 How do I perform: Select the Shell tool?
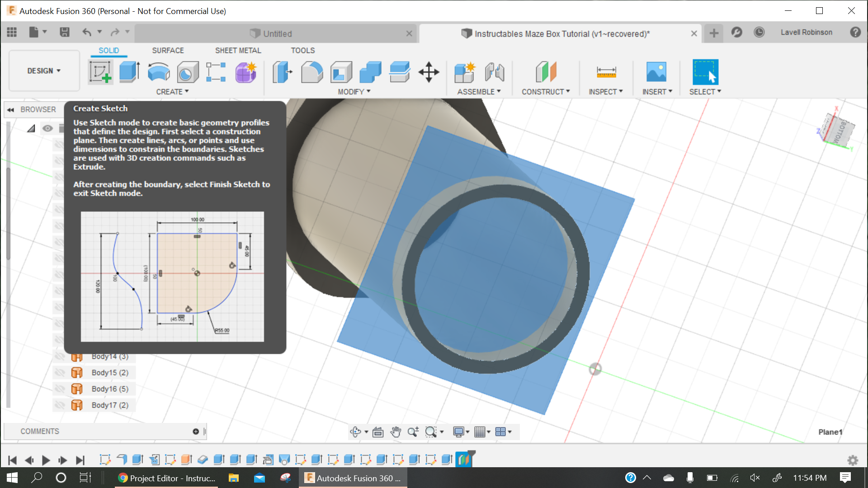point(341,72)
